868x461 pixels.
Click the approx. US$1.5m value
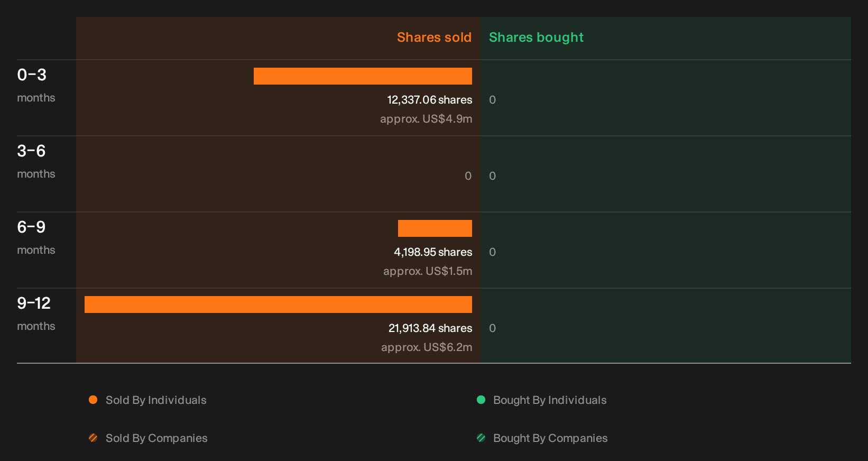pyautogui.click(x=428, y=271)
